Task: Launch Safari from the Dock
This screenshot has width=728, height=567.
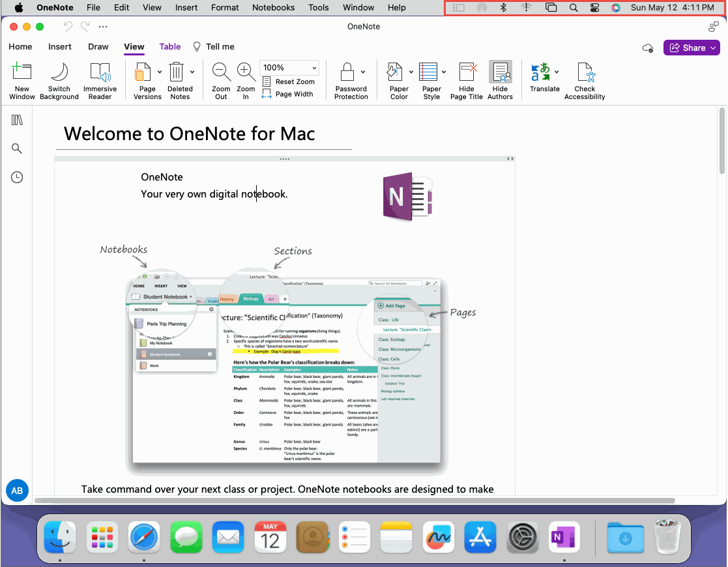Action: click(144, 537)
